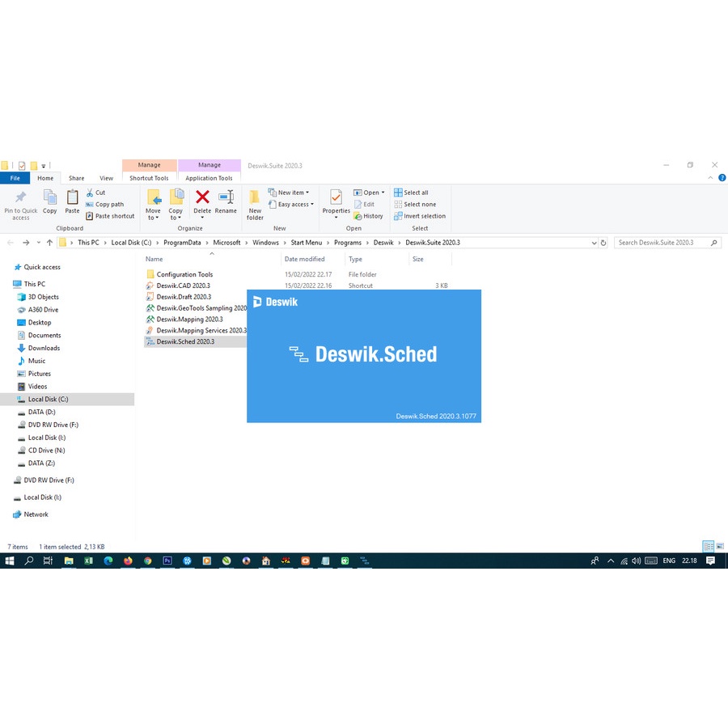
Task: Switch to the View ribbon tab
Action: 106,178
